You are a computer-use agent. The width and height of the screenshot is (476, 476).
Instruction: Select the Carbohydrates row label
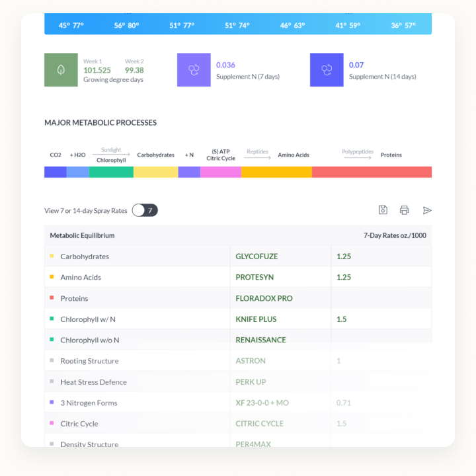coord(85,257)
